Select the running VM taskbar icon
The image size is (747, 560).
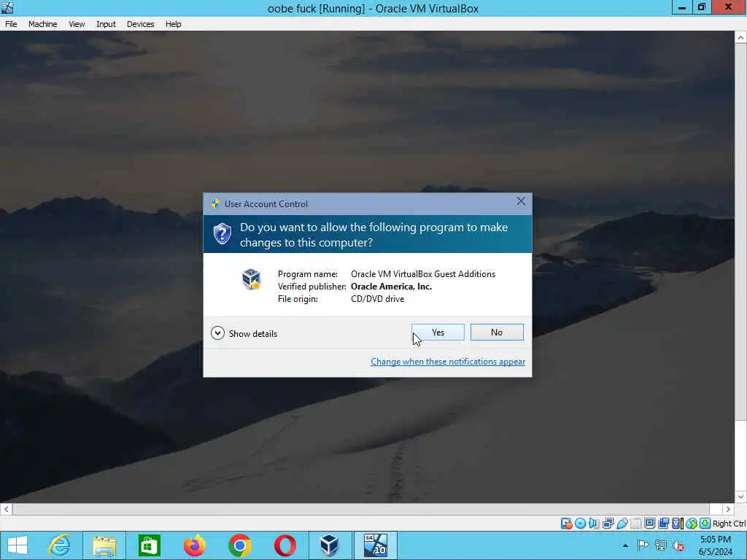[375, 545]
